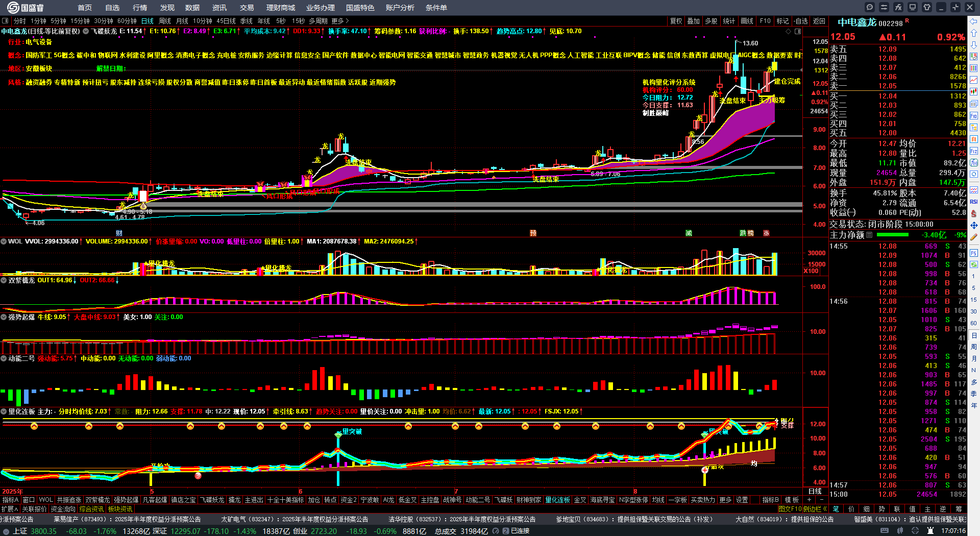Click the diamond icon at chart top right
This screenshot has width=980, height=536.
coord(789,31)
